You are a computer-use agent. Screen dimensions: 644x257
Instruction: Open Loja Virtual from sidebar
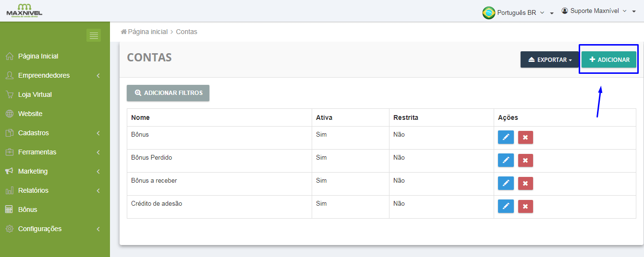click(35, 94)
